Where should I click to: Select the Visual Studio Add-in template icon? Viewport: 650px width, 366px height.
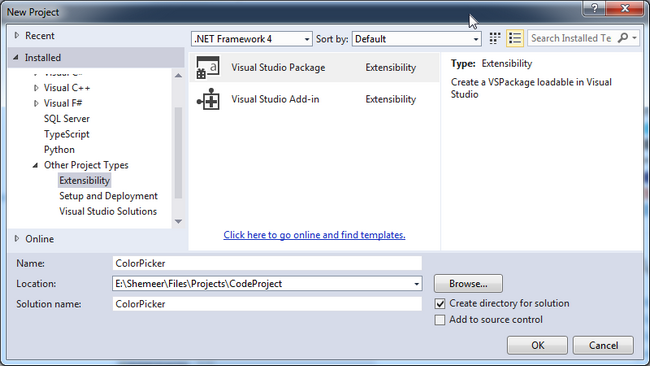[x=208, y=99]
